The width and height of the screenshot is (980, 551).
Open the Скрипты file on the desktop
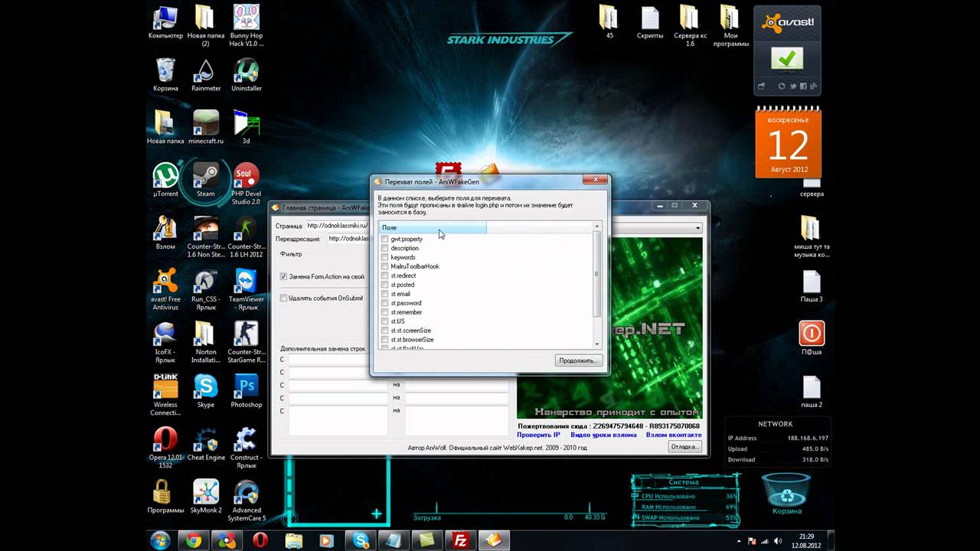pyautogui.click(x=650, y=23)
